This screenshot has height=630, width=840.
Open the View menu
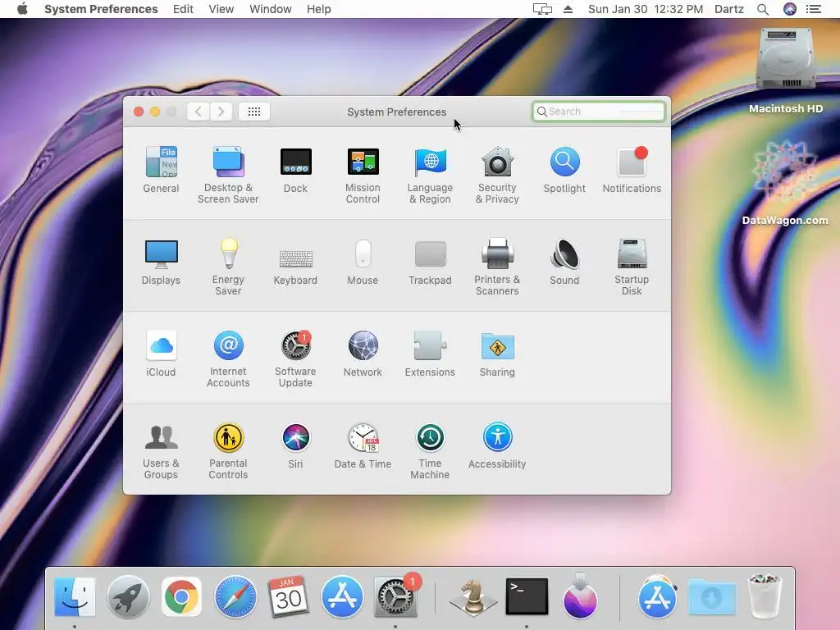click(221, 9)
